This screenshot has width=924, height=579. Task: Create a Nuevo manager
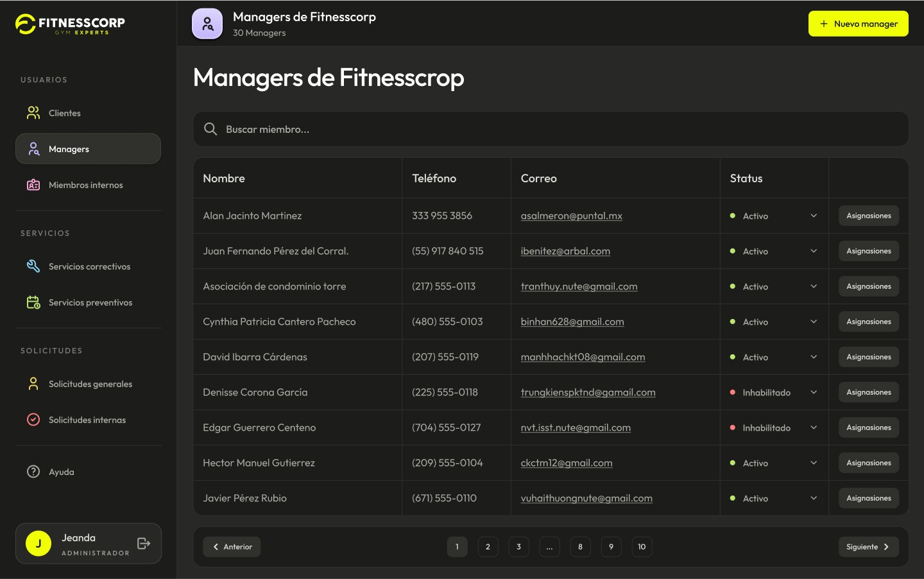[858, 24]
